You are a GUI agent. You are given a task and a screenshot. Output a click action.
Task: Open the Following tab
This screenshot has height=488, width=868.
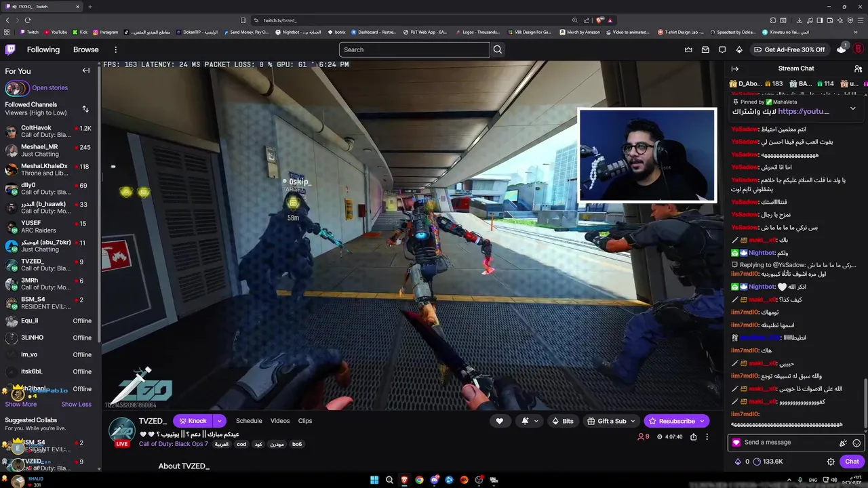(x=43, y=49)
